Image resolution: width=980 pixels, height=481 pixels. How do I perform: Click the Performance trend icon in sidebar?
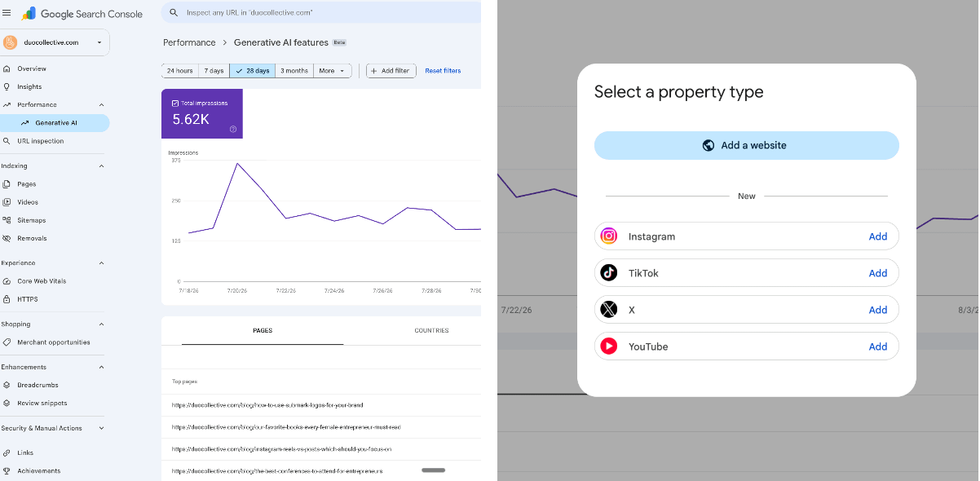7,104
